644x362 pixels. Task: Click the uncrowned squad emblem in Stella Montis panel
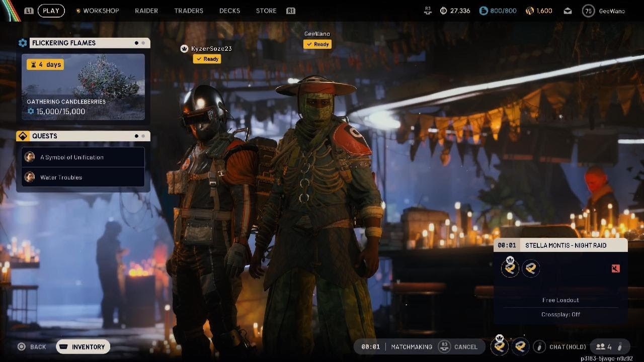tap(530, 268)
